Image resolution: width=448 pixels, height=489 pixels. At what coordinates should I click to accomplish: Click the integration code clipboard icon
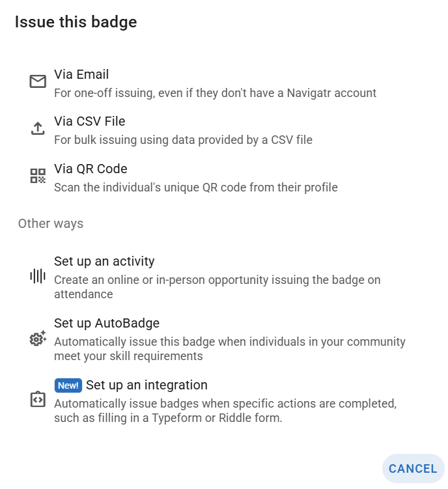coord(38,399)
